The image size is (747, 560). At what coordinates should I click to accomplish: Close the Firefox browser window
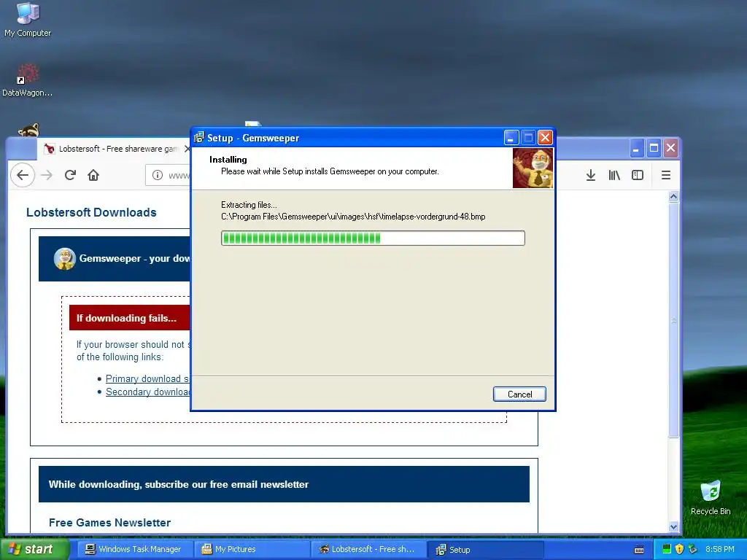[x=671, y=148]
